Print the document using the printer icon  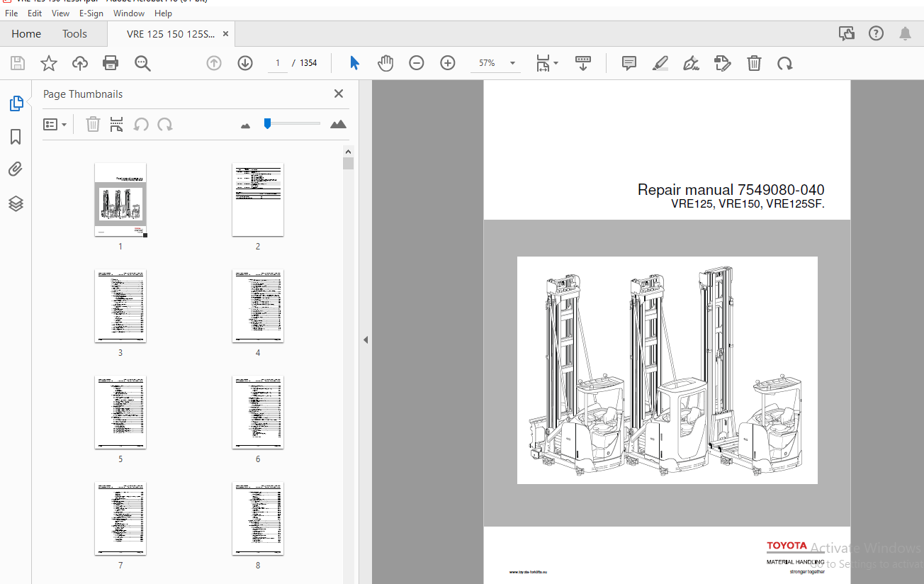111,63
